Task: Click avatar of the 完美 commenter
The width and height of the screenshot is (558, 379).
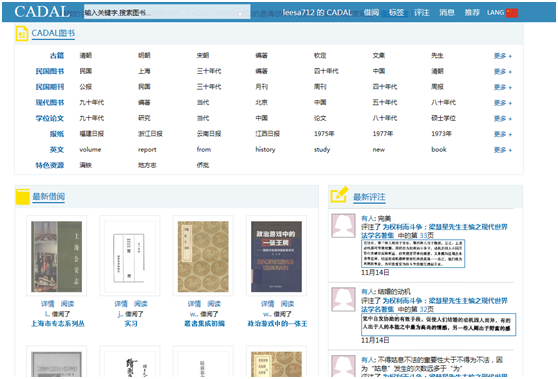Action: click(x=343, y=226)
